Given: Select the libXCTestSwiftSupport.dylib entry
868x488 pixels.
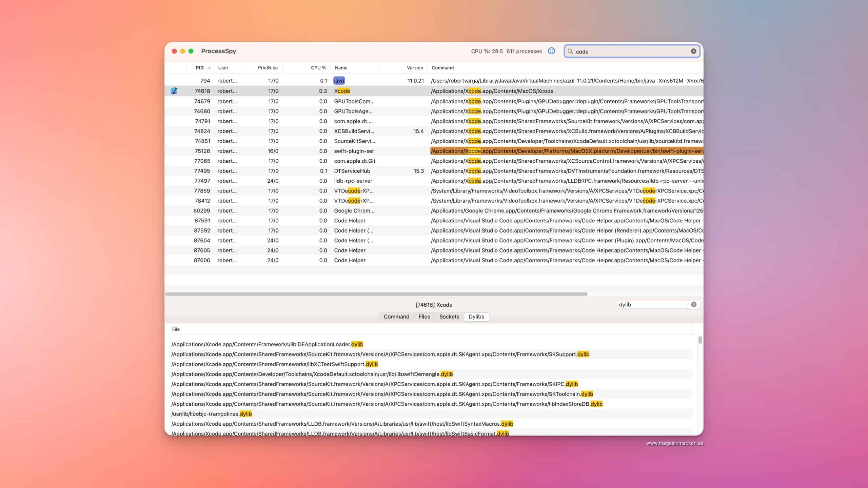Looking at the screenshot, I should click(431, 364).
